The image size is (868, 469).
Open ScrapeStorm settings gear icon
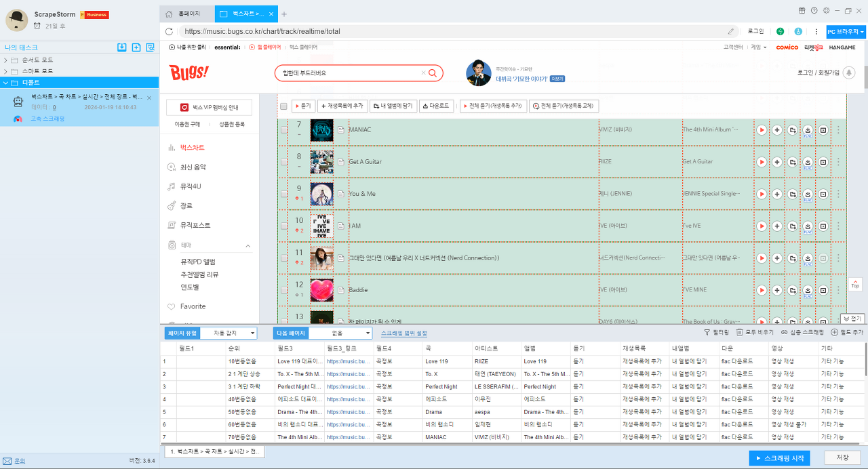click(826, 10)
